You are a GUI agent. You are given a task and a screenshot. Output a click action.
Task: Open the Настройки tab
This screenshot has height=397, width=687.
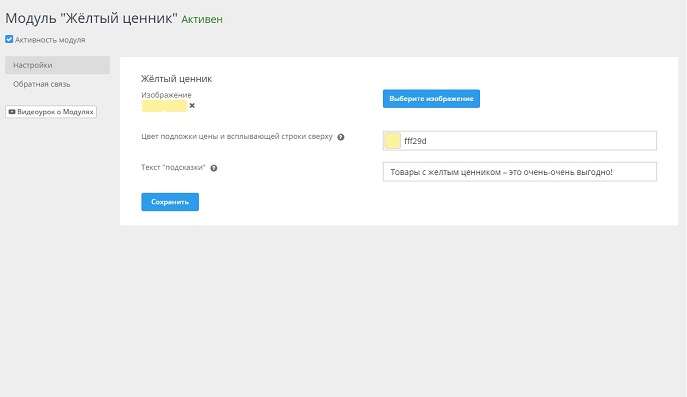tap(57, 65)
